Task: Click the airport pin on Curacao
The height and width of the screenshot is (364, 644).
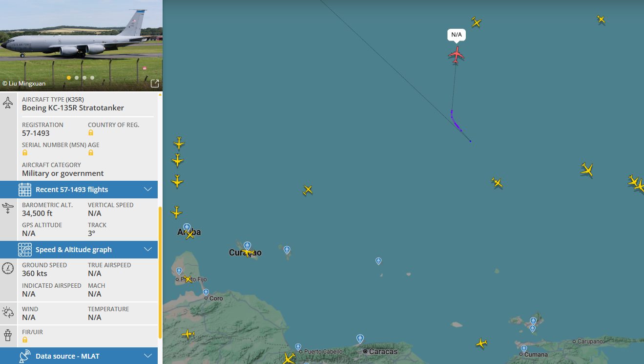Action: coord(247,246)
